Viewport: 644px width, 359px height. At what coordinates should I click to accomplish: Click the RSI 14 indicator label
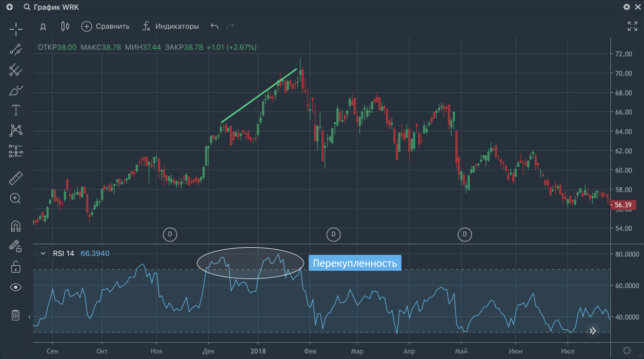(x=64, y=253)
